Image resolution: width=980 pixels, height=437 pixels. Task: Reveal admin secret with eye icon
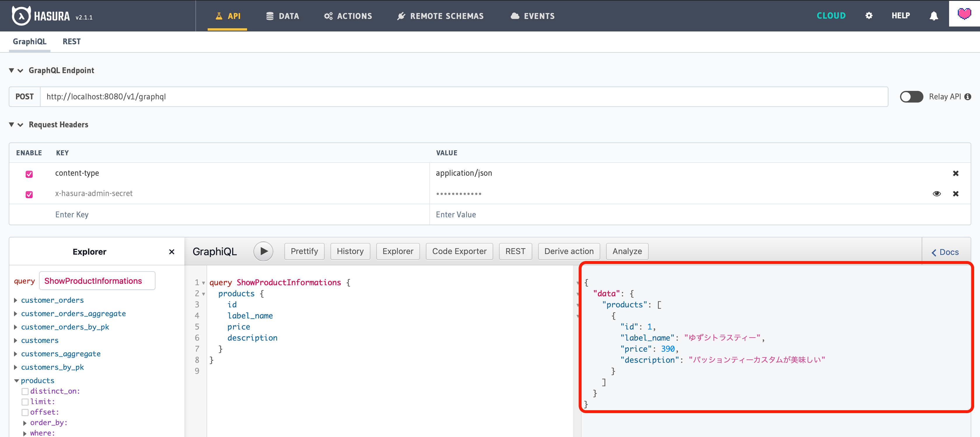point(937,194)
